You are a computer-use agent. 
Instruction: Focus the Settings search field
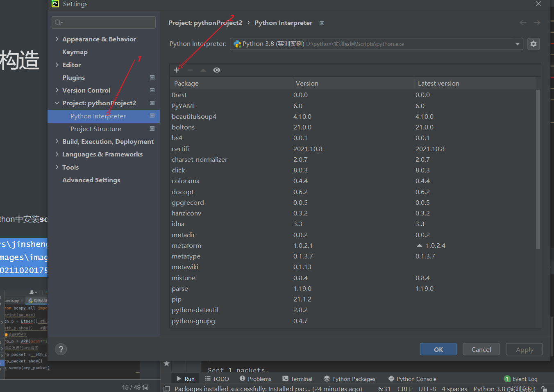click(x=104, y=23)
